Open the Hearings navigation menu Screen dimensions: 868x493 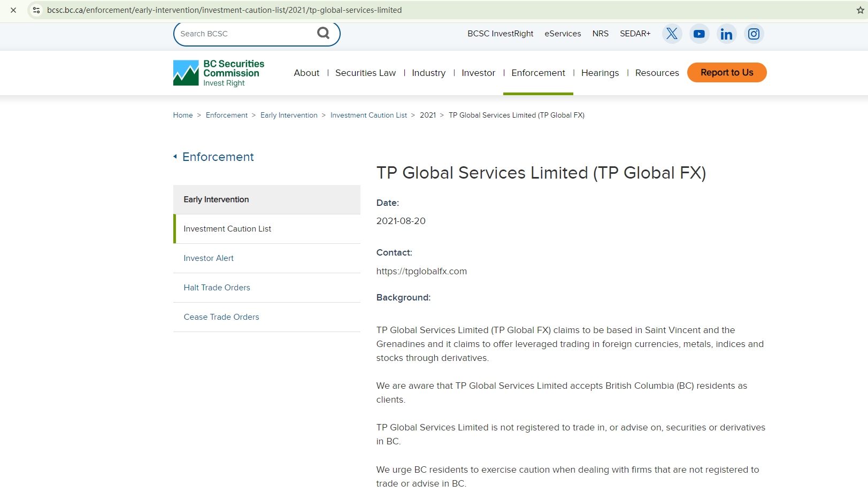tap(600, 73)
